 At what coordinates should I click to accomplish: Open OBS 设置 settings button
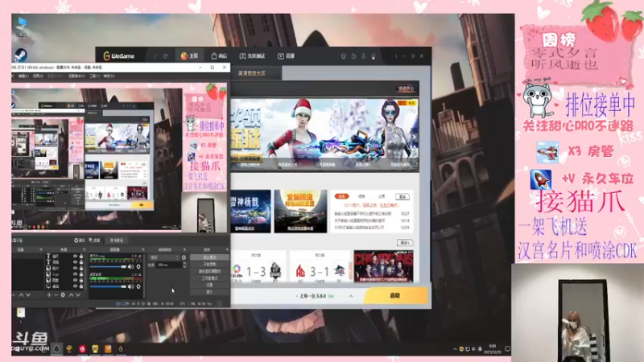point(209,285)
